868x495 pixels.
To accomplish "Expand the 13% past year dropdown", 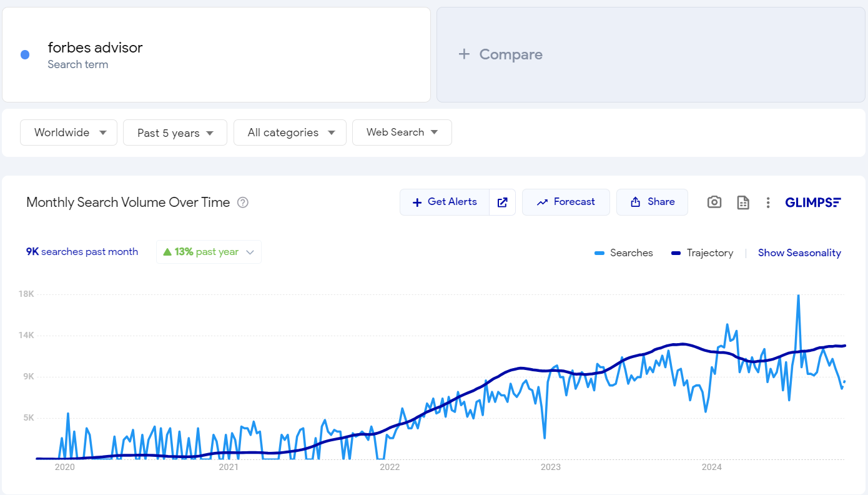I will pyautogui.click(x=209, y=252).
